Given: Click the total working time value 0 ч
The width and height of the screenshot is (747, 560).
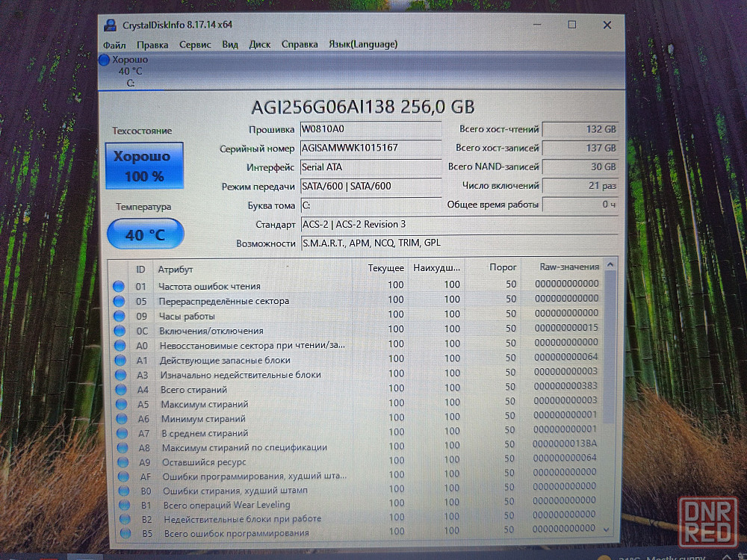Looking at the screenshot, I should coord(580,205).
